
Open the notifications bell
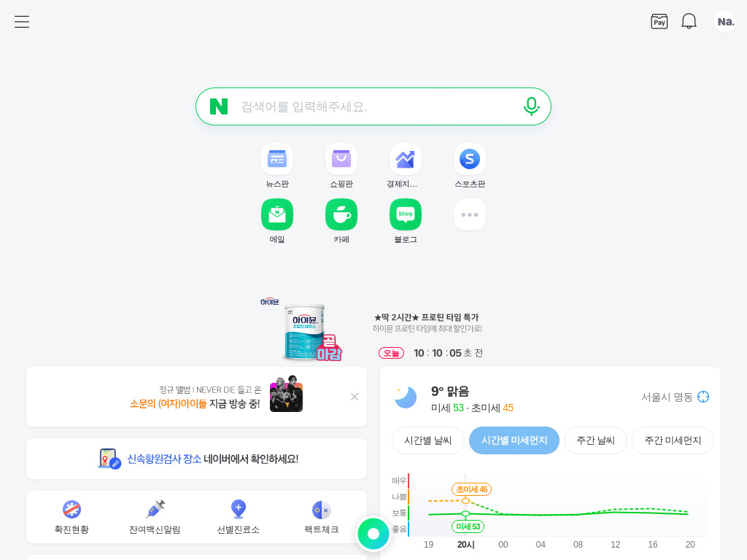click(689, 21)
